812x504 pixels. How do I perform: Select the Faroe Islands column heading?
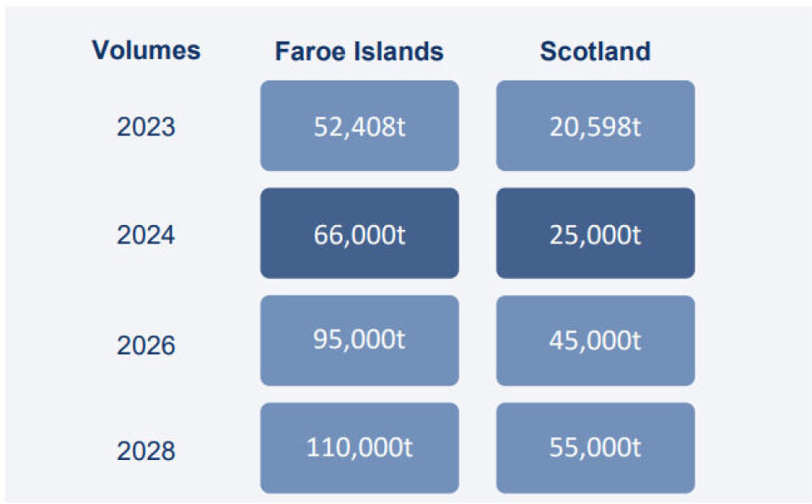point(359,52)
